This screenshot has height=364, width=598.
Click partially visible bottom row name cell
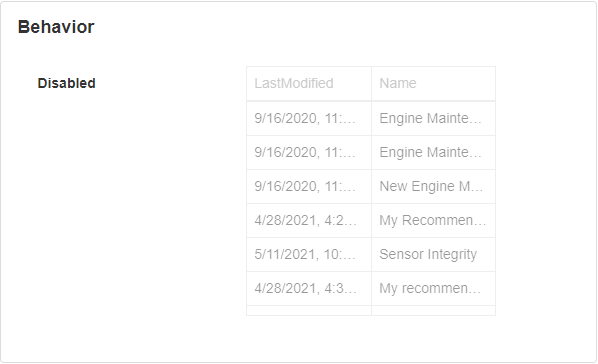(x=434, y=310)
